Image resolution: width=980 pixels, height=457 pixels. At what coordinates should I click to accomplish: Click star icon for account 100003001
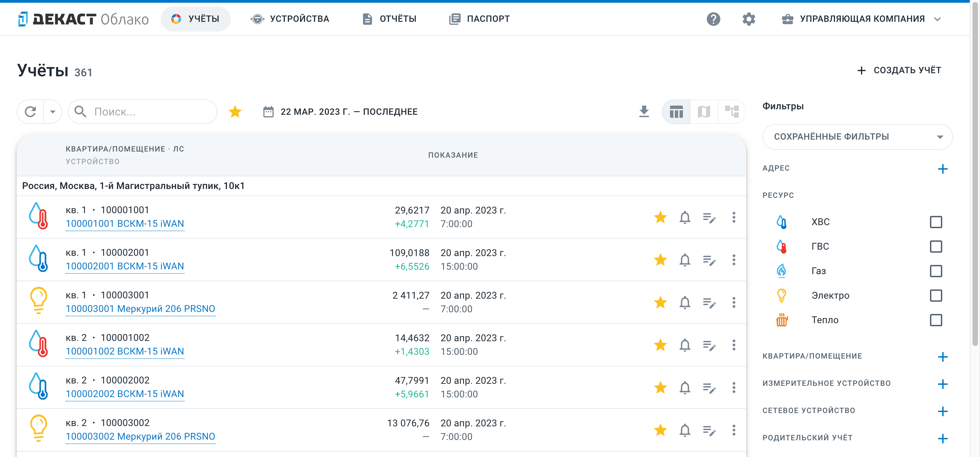point(660,302)
